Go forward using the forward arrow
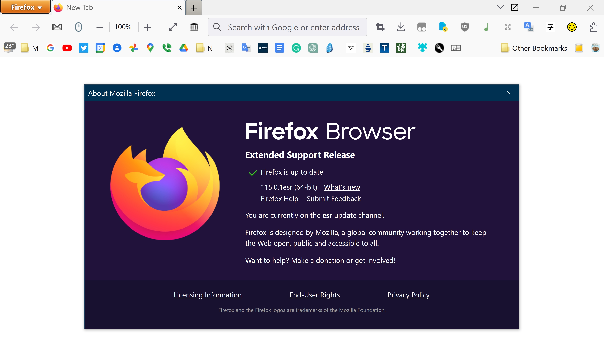 (x=36, y=27)
